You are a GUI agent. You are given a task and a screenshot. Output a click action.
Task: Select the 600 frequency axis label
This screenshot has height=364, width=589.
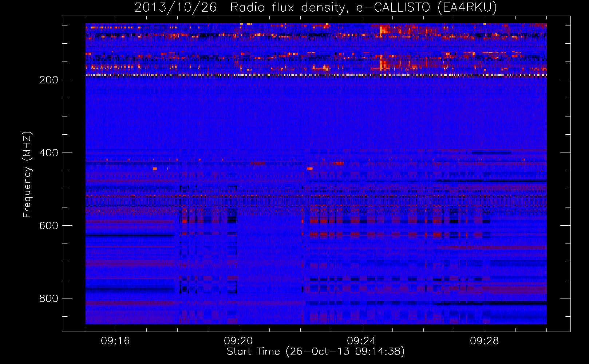click(49, 226)
